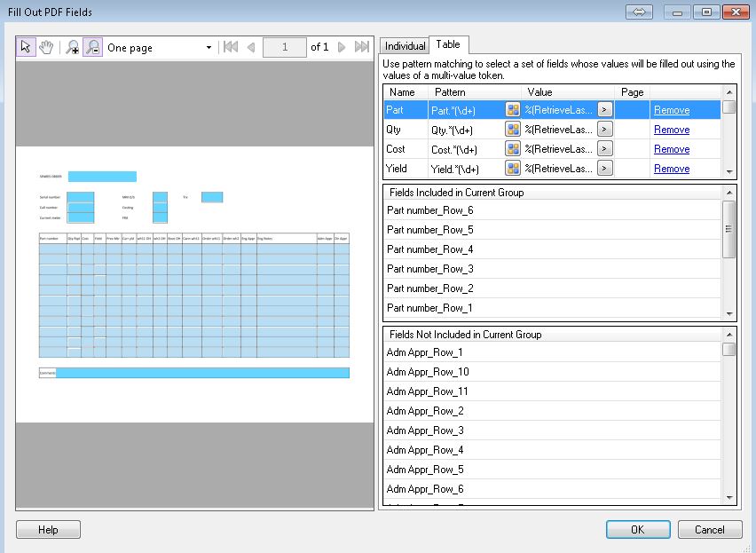Go to the previous page
Image resolution: width=756 pixels, height=553 pixels.
251,47
